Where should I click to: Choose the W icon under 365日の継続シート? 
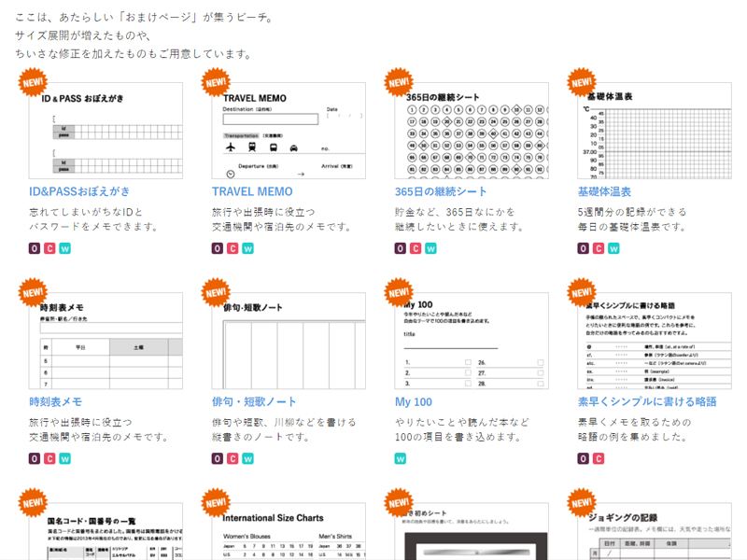pos(430,248)
